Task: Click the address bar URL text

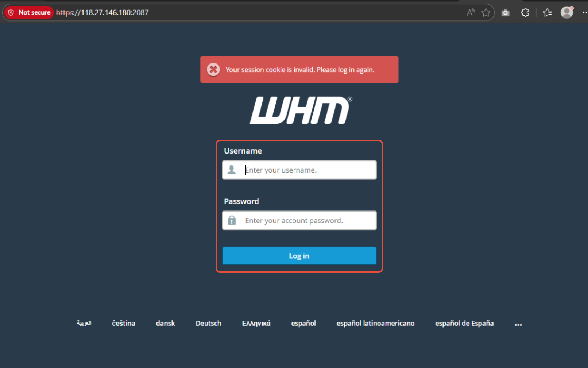Action: 102,12
